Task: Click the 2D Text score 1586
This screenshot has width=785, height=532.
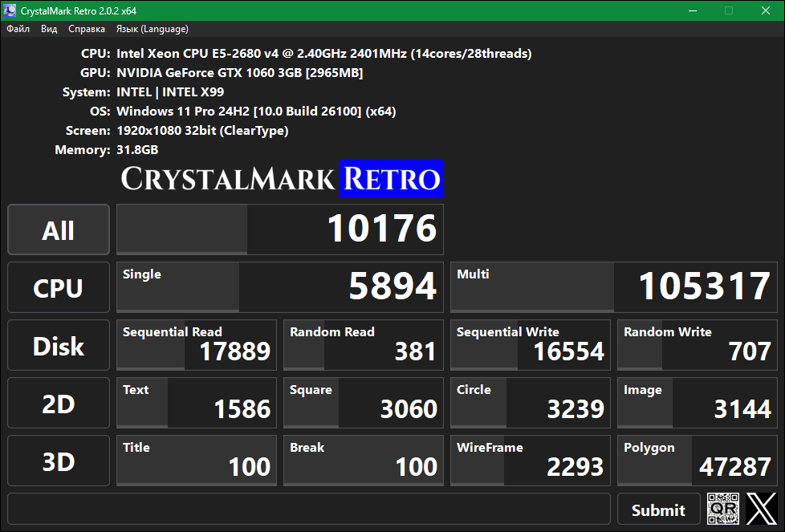Action: pyautogui.click(x=196, y=403)
